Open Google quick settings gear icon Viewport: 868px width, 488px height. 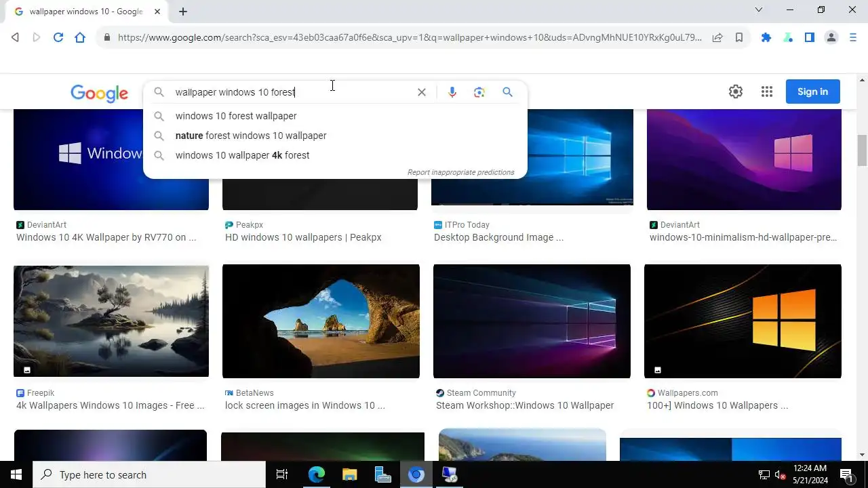(736, 91)
